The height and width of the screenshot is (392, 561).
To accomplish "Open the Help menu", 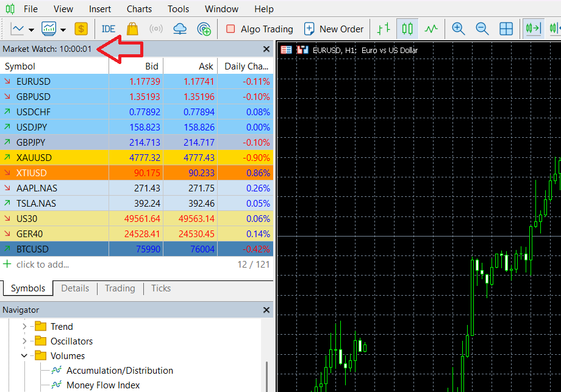I will [264, 9].
